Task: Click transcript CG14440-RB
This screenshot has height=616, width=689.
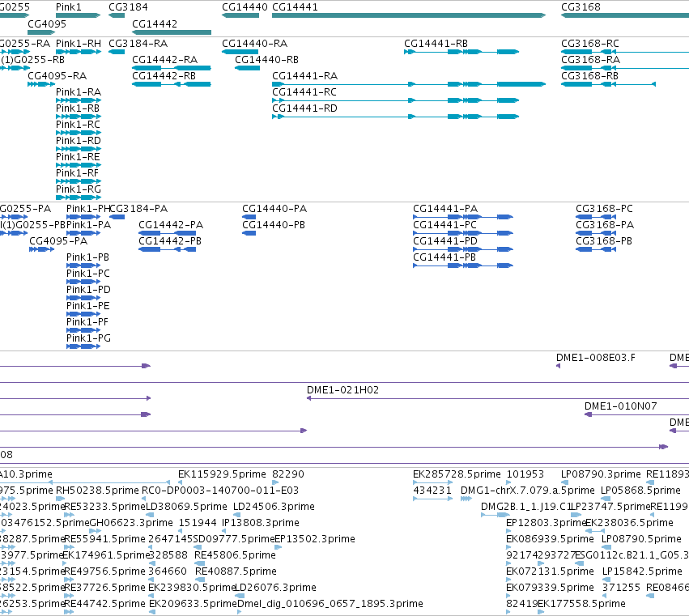Action: [x=248, y=68]
